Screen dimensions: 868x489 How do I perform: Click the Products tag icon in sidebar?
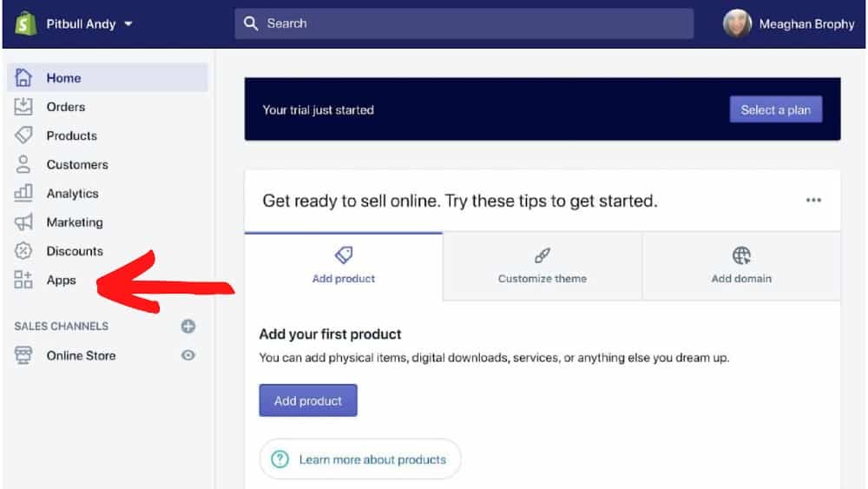tap(23, 135)
